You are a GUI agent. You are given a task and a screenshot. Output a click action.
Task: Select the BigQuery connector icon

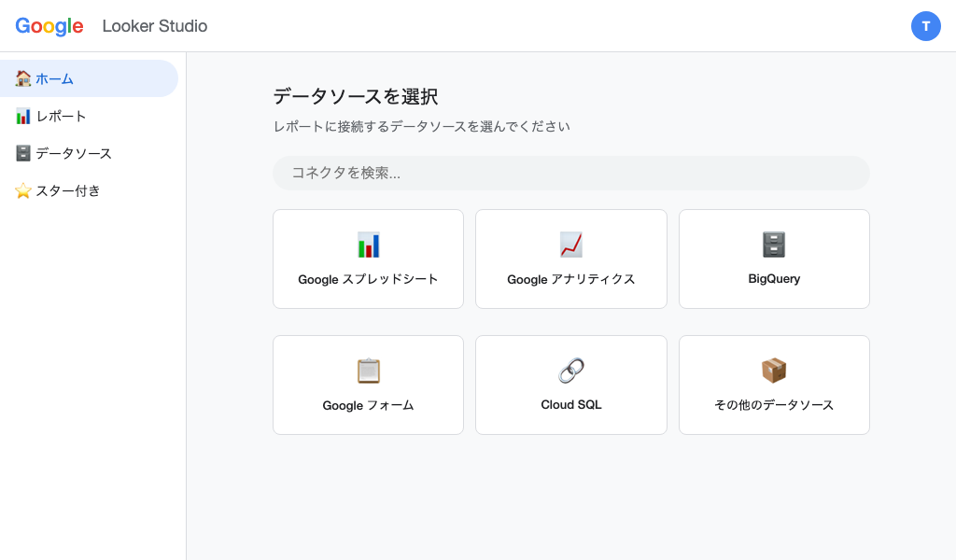773,245
